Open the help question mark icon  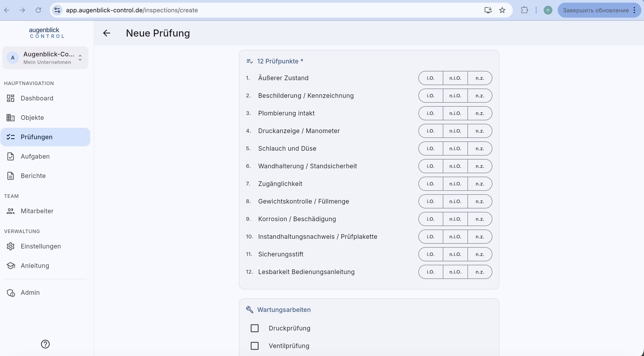pos(45,344)
